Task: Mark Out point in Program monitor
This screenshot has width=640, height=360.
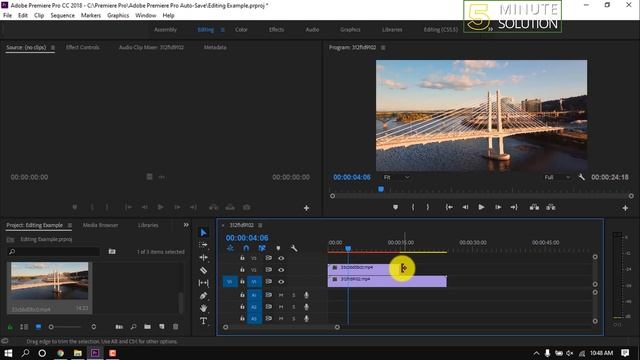Action: (x=428, y=207)
